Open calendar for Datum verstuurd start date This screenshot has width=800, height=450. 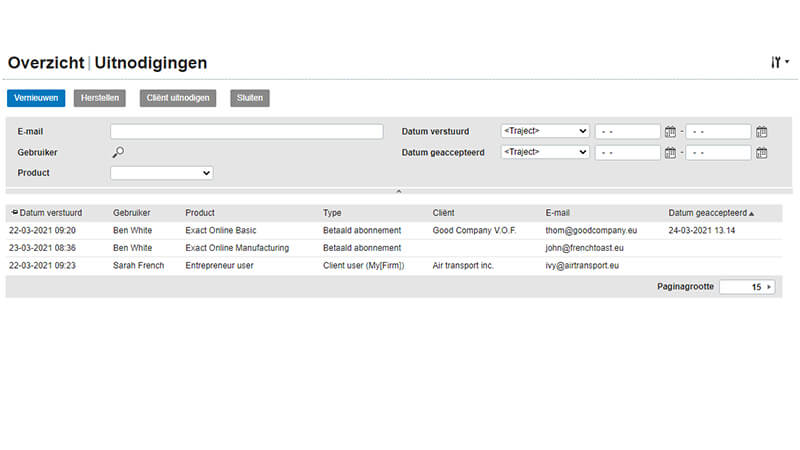tap(670, 131)
